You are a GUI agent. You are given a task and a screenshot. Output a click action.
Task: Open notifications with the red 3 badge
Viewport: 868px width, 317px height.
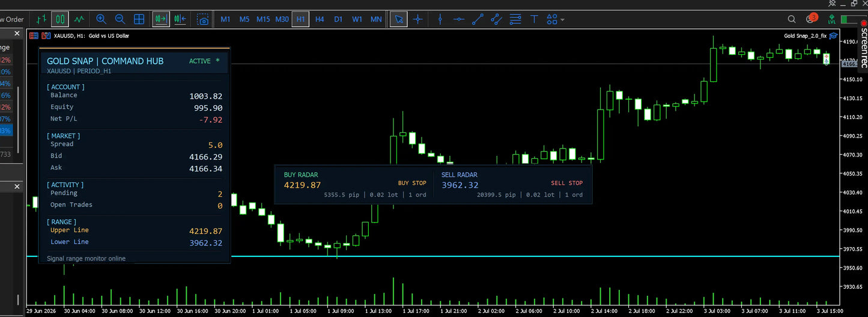(x=811, y=19)
